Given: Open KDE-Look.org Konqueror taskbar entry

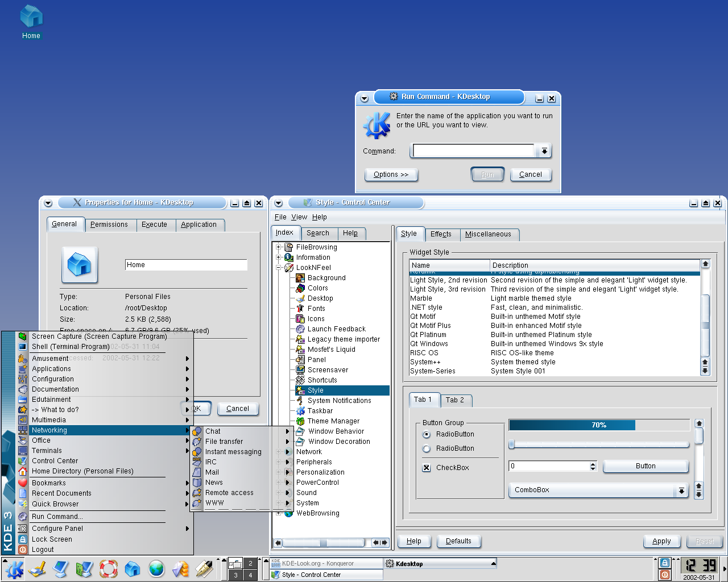Looking at the screenshot, I should (325, 564).
